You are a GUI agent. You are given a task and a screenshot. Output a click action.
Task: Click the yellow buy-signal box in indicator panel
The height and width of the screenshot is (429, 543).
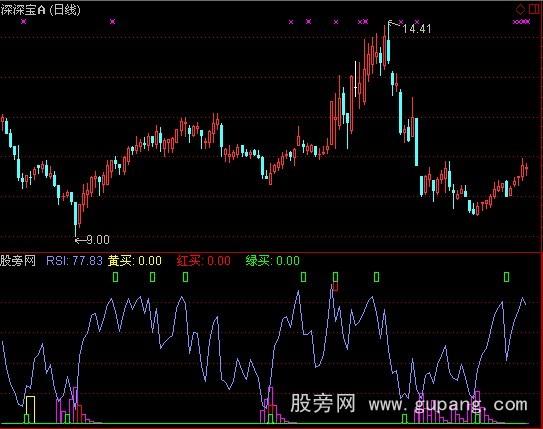pyautogui.click(x=30, y=410)
